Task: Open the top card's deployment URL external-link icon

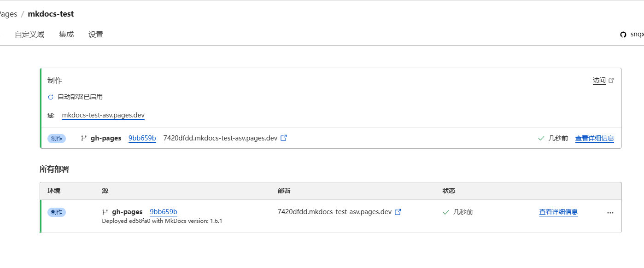Action: 284,138
